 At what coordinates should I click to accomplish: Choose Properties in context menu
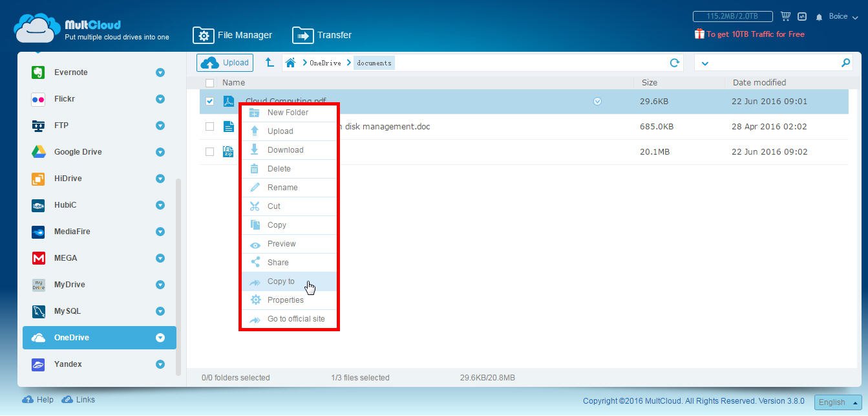[289, 300]
